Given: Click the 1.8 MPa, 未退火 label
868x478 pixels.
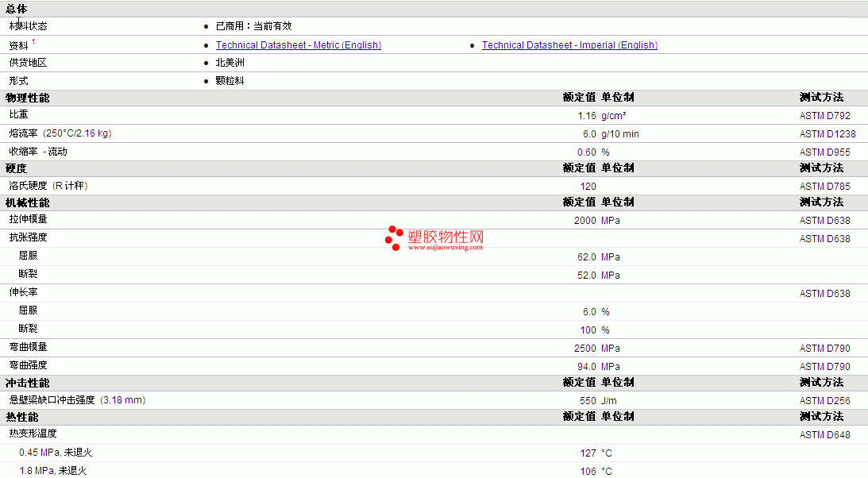Looking at the screenshot, I should (53, 471).
